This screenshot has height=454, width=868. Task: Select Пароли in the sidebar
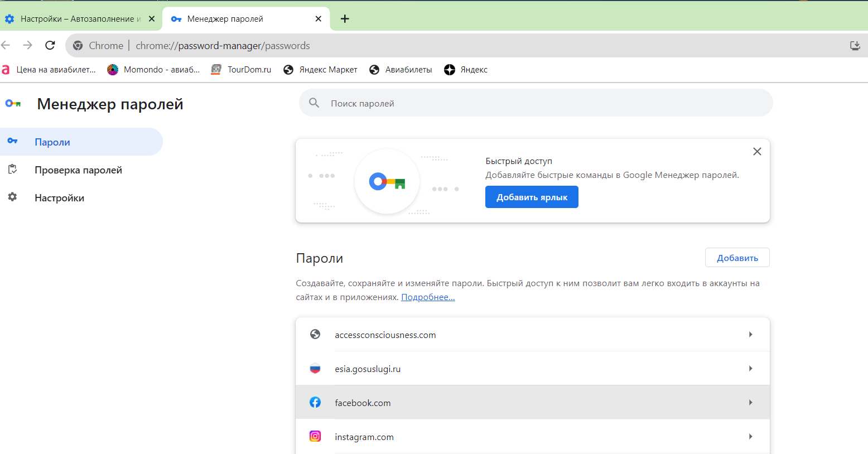pos(81,142)
